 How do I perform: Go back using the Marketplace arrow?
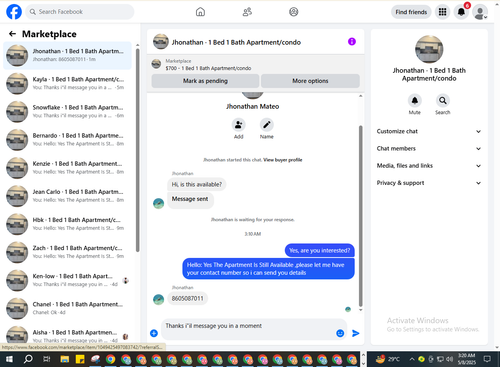coord(12,34)
